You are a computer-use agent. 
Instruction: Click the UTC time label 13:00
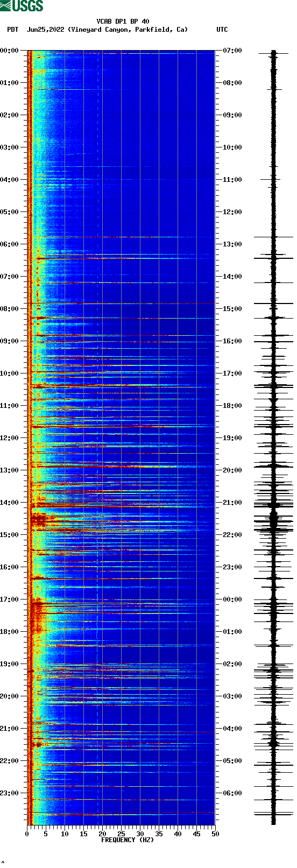click(232, 244)
